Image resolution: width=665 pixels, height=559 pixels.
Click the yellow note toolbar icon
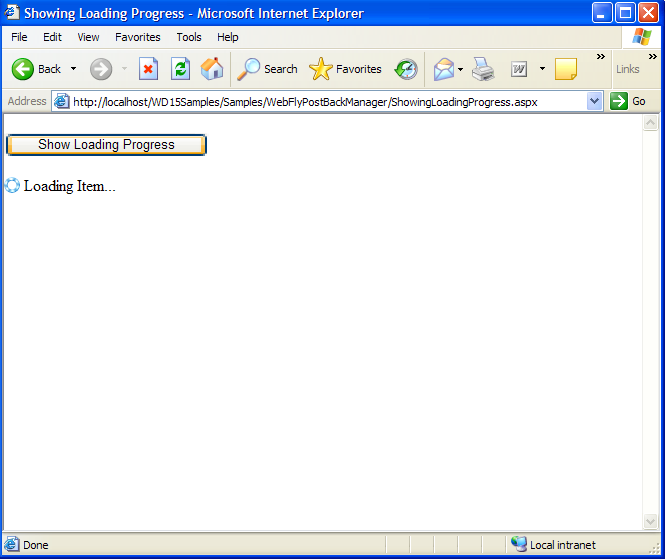(566, 69)
